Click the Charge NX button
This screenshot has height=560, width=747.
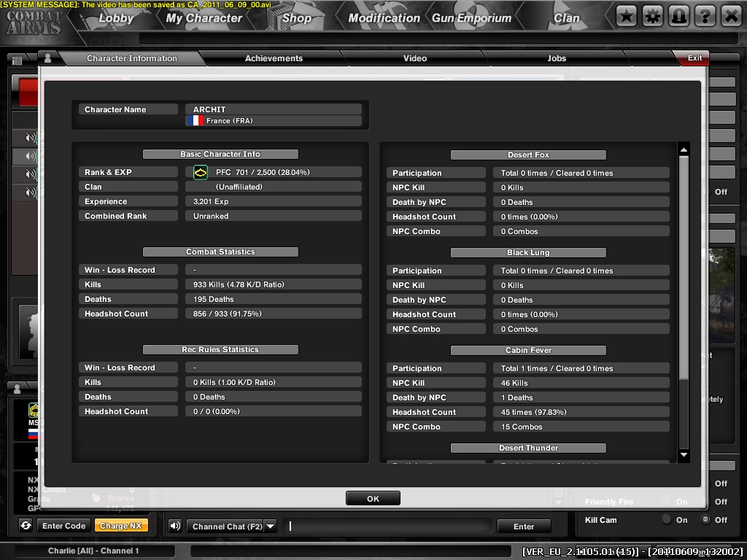point(121,526)
